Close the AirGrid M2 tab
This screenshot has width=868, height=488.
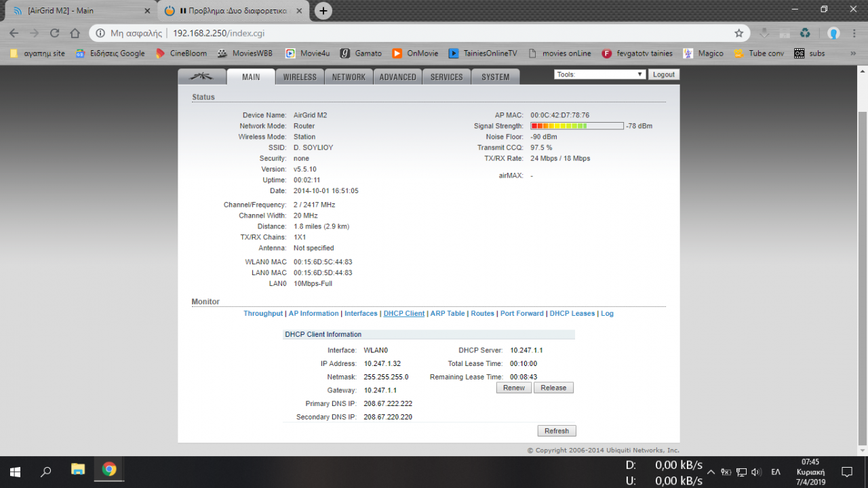pos(147,11)
